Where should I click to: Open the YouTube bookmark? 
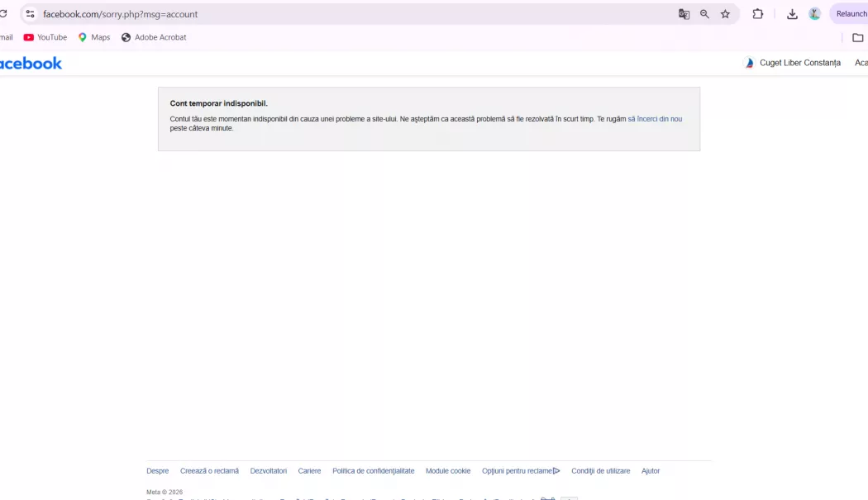coord(45,37)
